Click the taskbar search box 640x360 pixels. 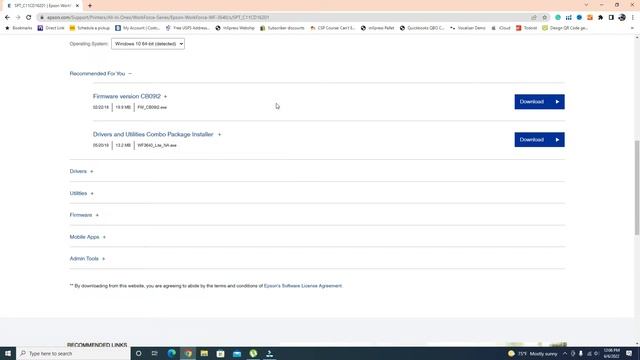point(73,353)
